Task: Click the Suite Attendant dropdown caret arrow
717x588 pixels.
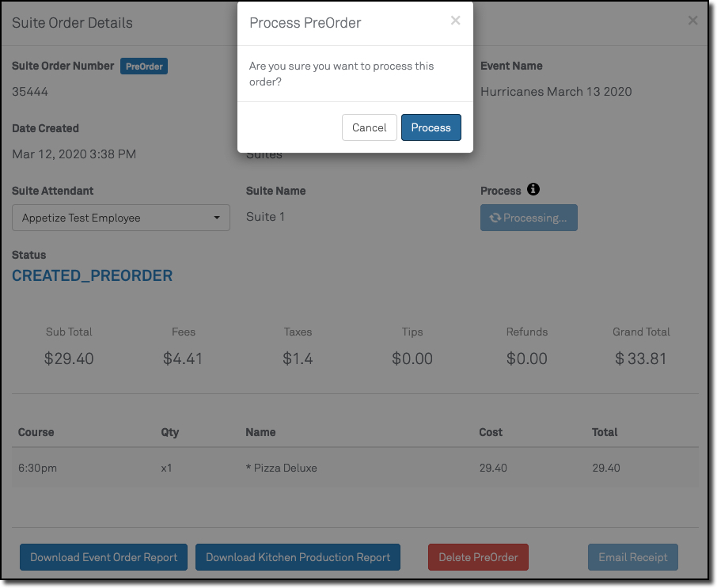Action: 217,218
